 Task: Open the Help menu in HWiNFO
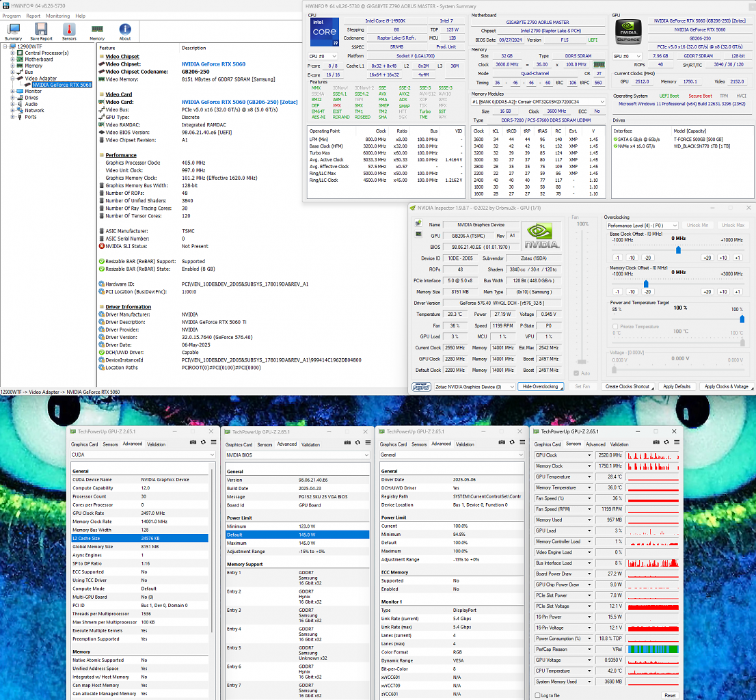click(x=81, y=16)
